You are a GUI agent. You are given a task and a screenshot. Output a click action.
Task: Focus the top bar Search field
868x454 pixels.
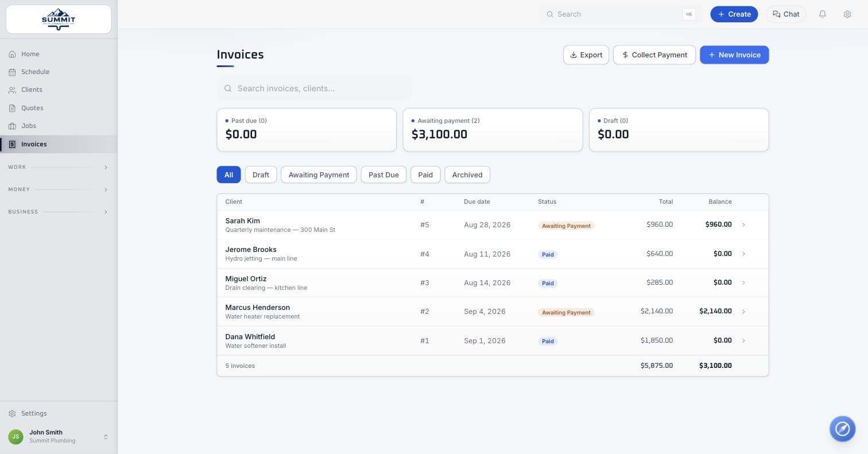click(619, 14)
